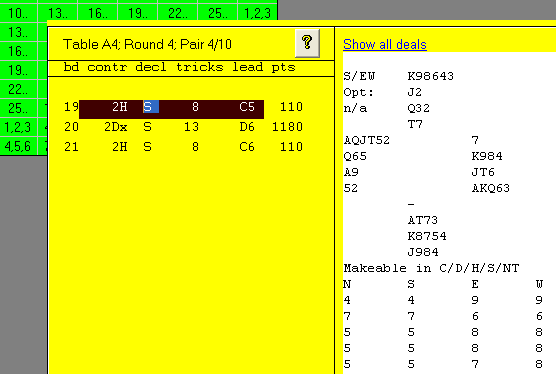The width and height of the screenshot is (556, 374).
Task: Select the declarer S cell for board 19
Action: (x=151, y=107)
